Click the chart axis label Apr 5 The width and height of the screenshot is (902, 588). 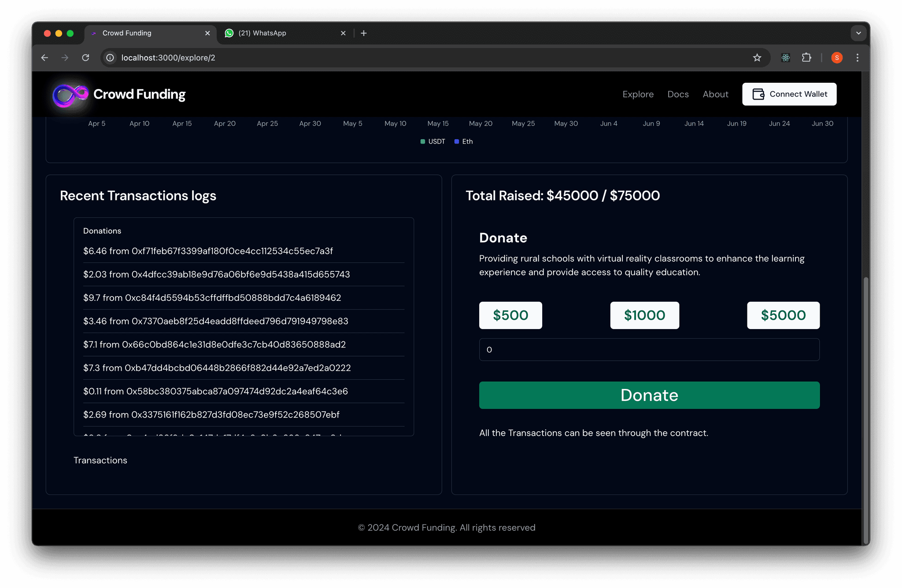tap(96, 123)
